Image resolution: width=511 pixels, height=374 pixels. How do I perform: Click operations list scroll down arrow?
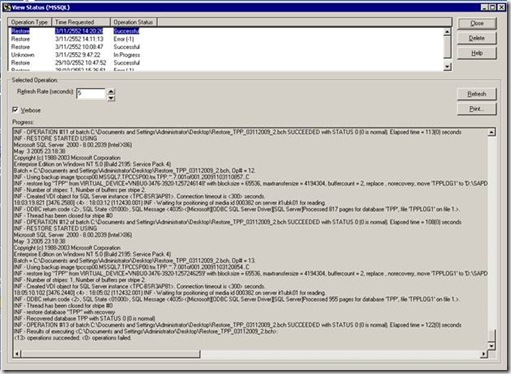447,67
